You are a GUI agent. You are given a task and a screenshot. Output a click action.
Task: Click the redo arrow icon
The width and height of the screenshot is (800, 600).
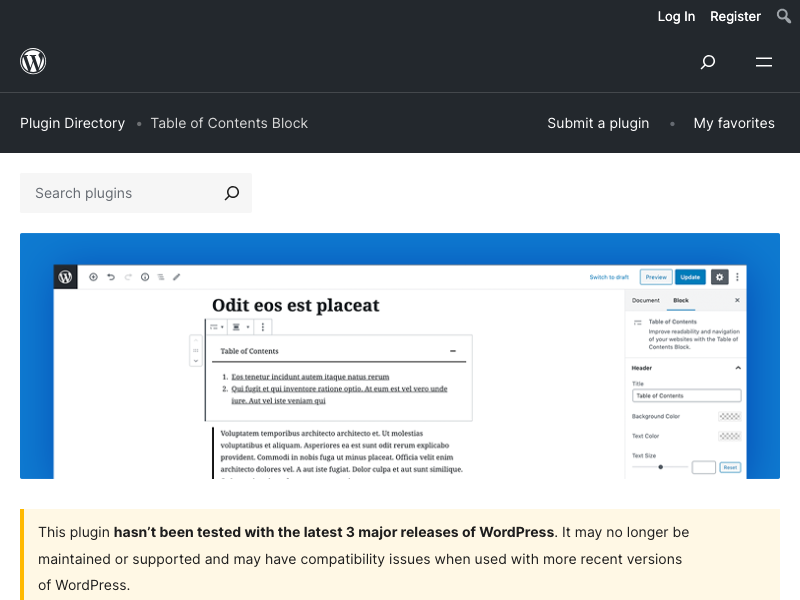point(128,277)
